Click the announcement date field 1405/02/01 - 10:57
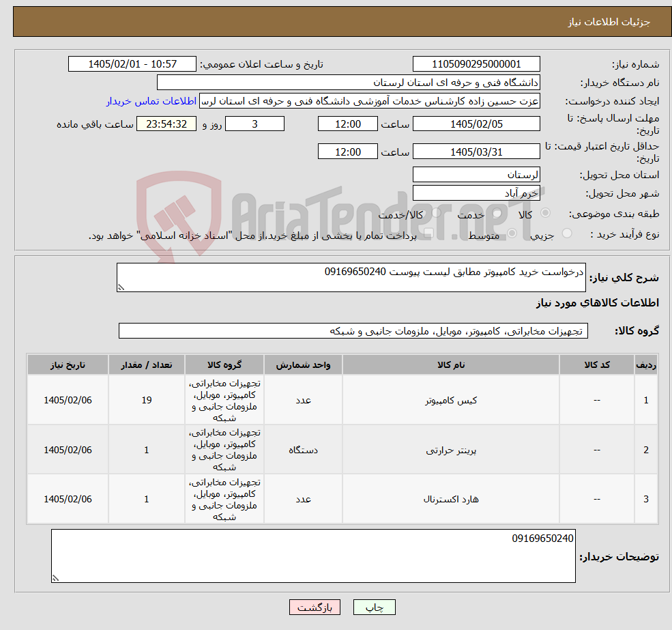The image size is (672, 630). [x=132, y=64]
